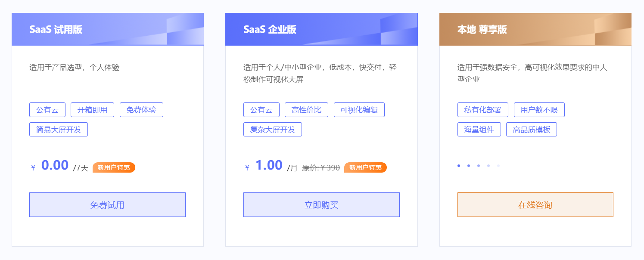Click the 立即购买 button on SaaS 企业版

[321, 204]
